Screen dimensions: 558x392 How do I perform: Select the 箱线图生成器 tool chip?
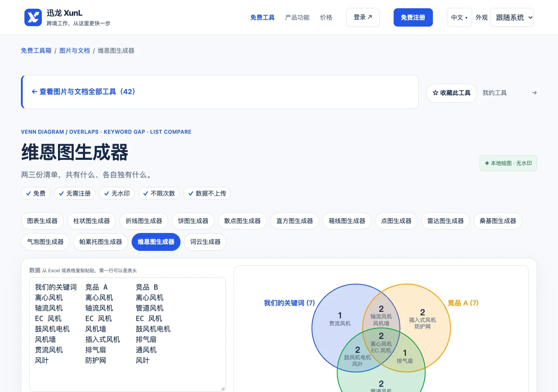[347, 221]
